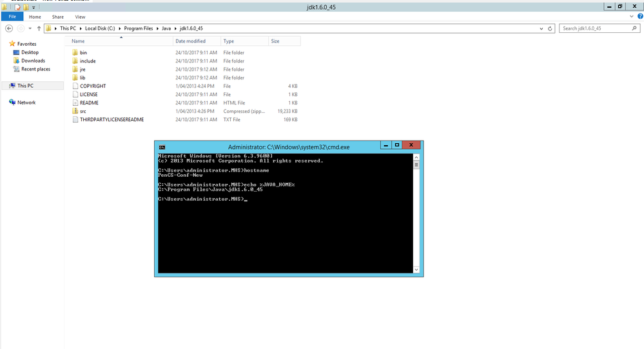Open Explorer Help question mark
This screenshot has width=644, height=349.
click(x=640, y=16)
